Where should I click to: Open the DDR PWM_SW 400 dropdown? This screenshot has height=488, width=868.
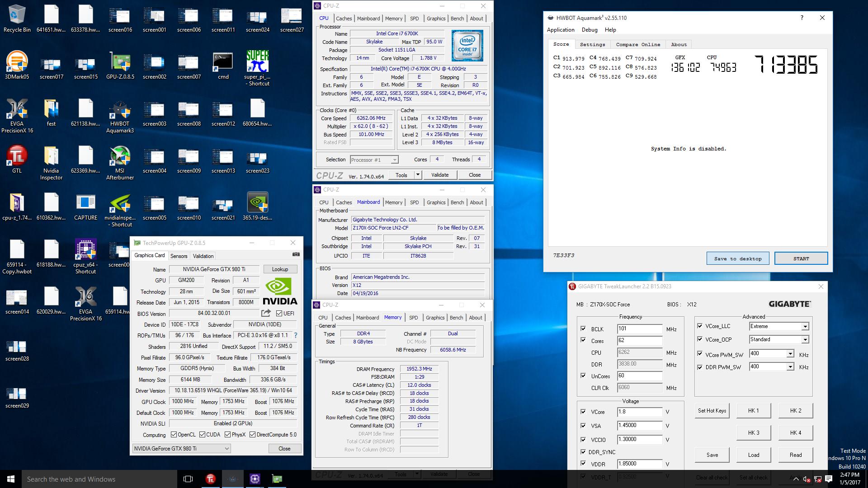pyautogui.click(x=771, y=366)
